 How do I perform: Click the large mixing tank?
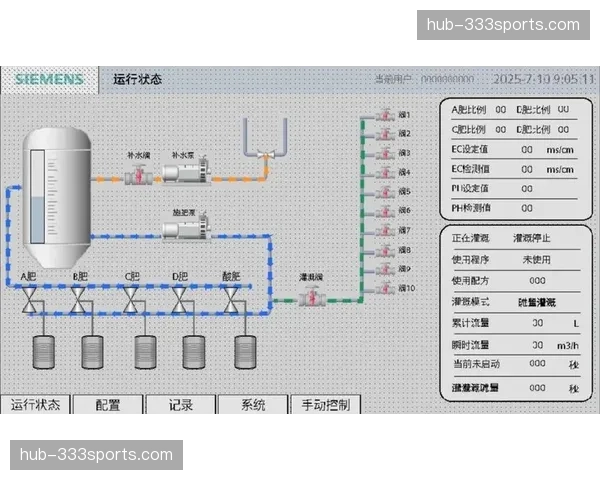57,197
